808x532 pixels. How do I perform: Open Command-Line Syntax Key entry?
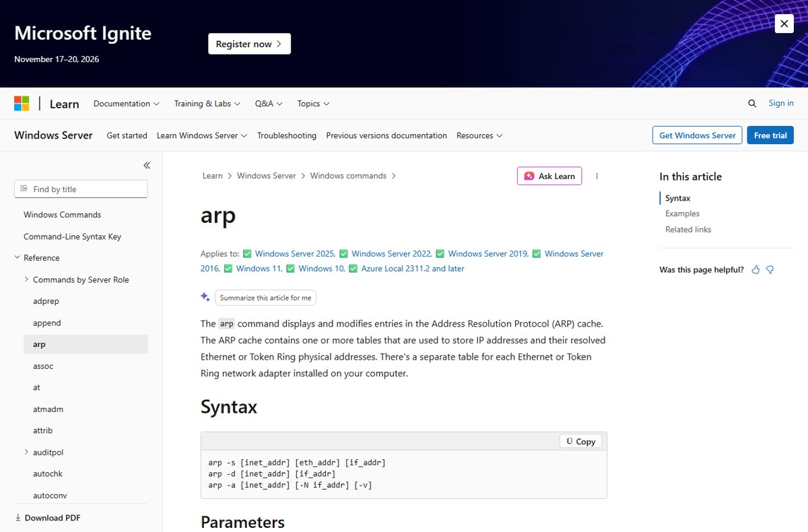[x=72, y=236]
